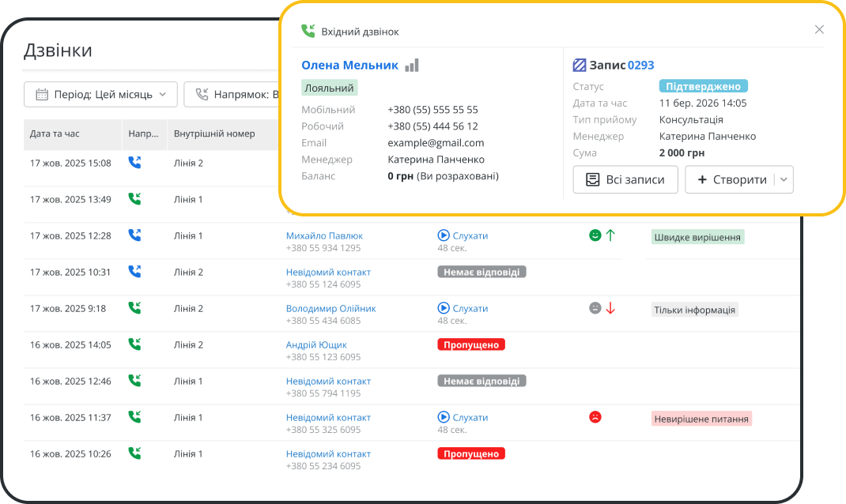Viewport: 846px width, 504px height.
Task: Click incoming call icon for 16 жов. 11:37
Action: 134,416
